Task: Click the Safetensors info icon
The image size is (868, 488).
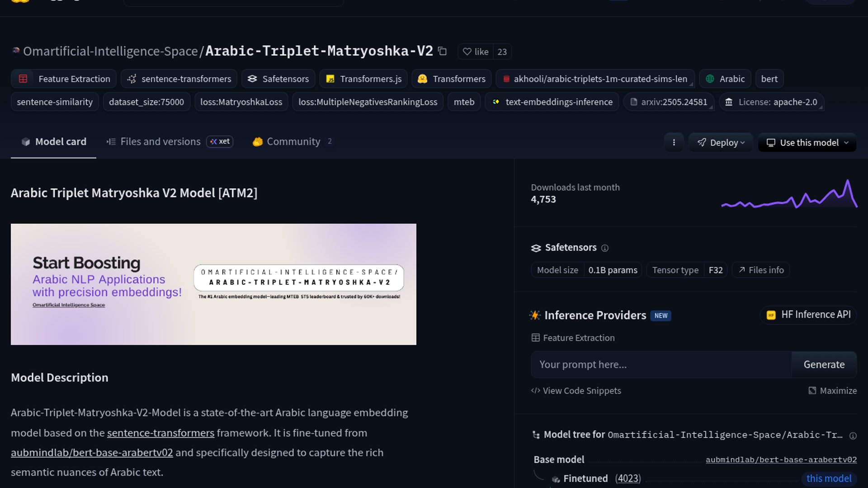Action: (605, 248)
